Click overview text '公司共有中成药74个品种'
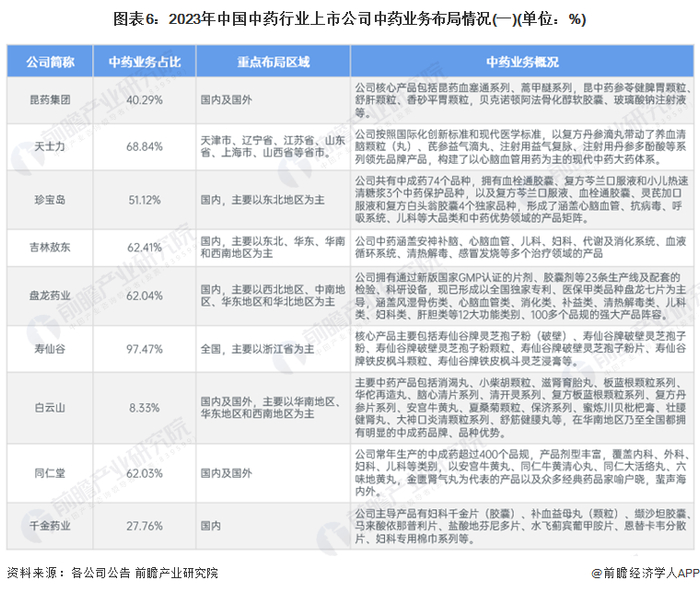 521,200
